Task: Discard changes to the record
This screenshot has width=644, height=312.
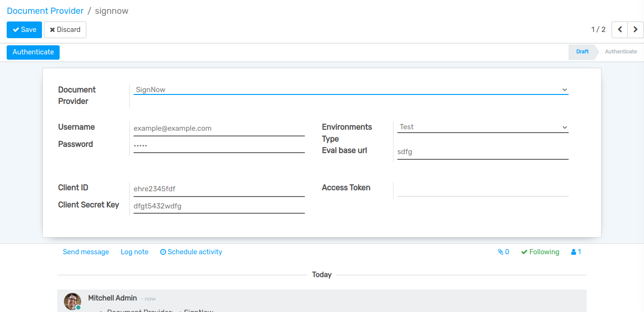Action: (x=65, y=30)
